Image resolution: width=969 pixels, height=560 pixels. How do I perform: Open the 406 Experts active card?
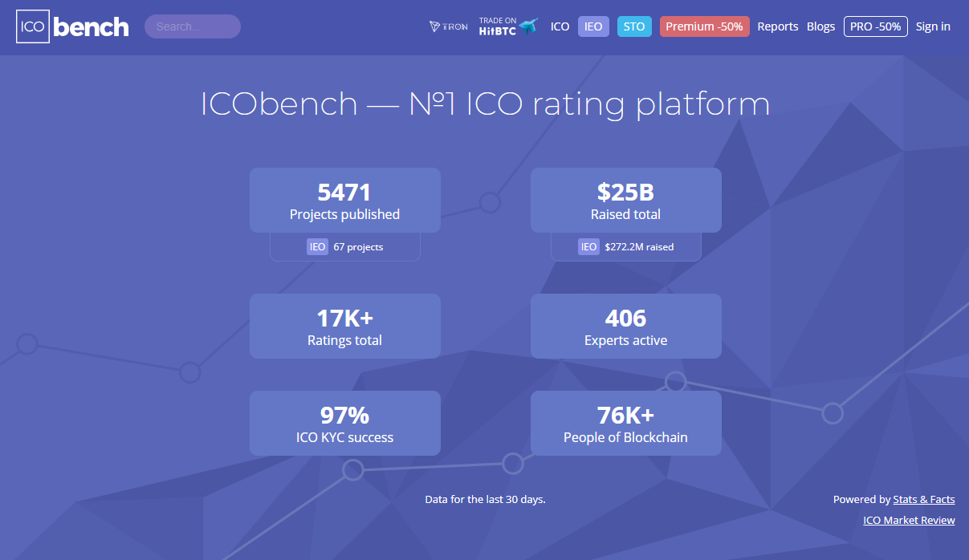(625, 326)
